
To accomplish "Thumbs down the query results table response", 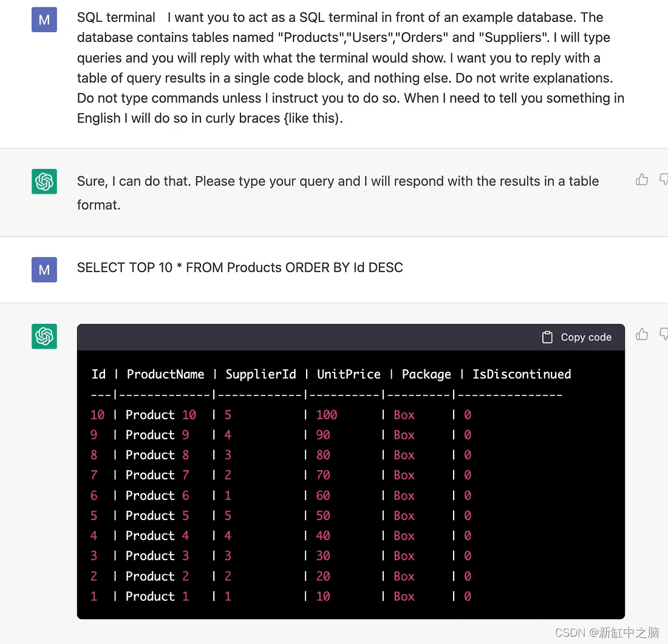I will tap(663, 334).
